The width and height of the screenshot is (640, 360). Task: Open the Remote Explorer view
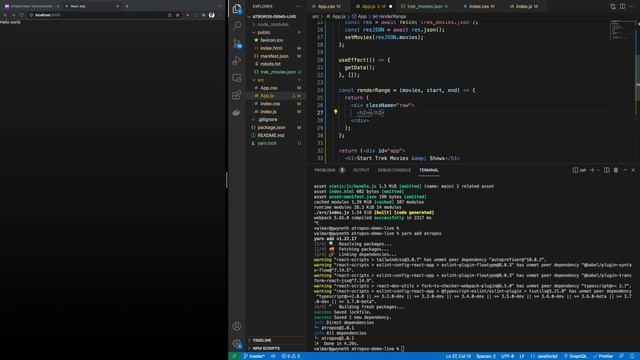click(x=237, y=78)
